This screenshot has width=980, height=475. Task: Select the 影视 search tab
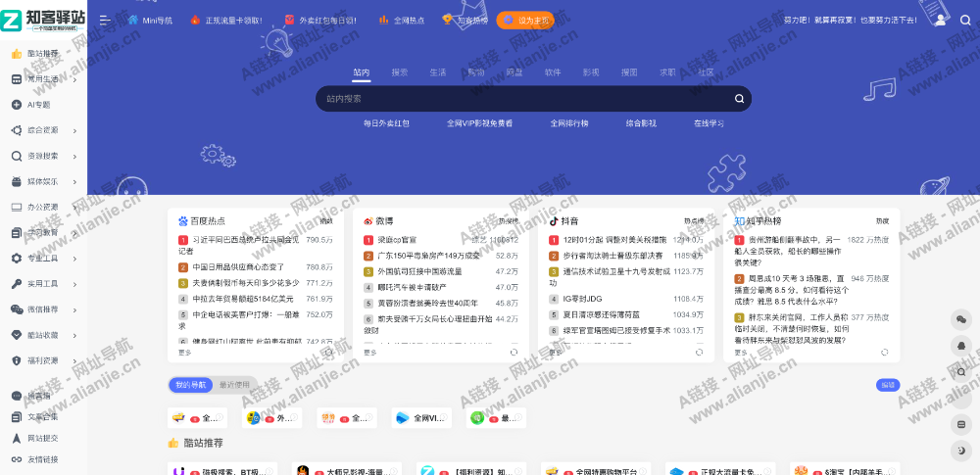coord(591,72)
